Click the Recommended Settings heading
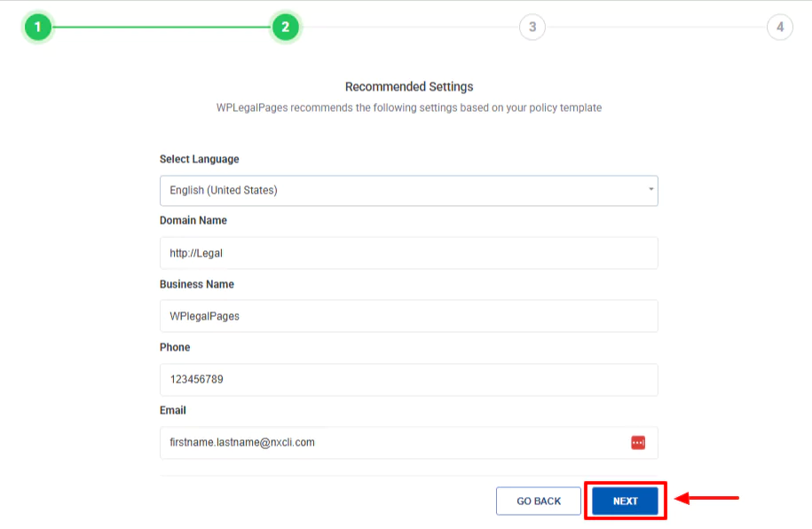This screenshot has height=529, width=812. 408,86
